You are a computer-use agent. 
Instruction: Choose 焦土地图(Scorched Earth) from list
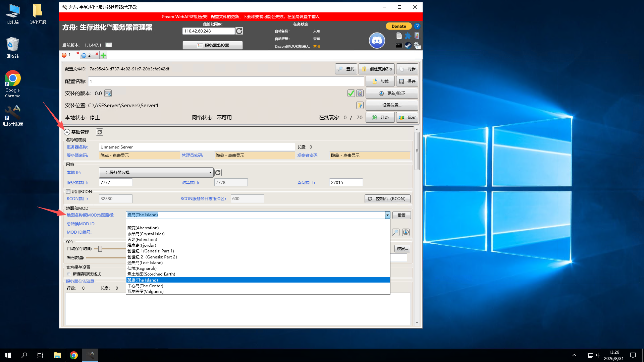click(258, 274)
